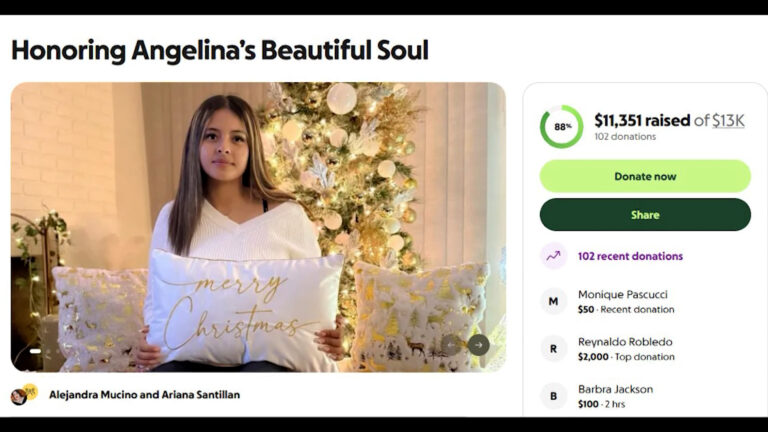The image size is (768, 432).
Task: Open Alejandra Mucino and Ariana Santillan organizer names
Action: point(144,395)
